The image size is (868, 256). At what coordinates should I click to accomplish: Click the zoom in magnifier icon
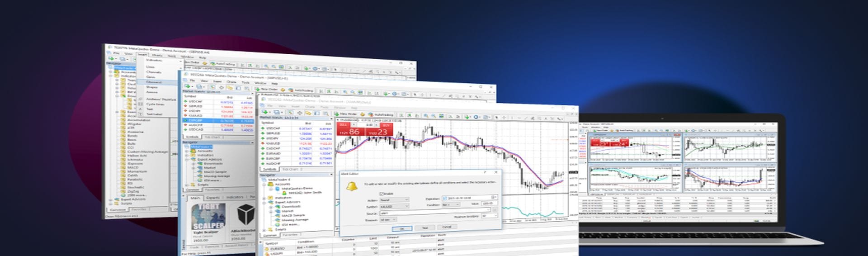click(x=426, y=116)
